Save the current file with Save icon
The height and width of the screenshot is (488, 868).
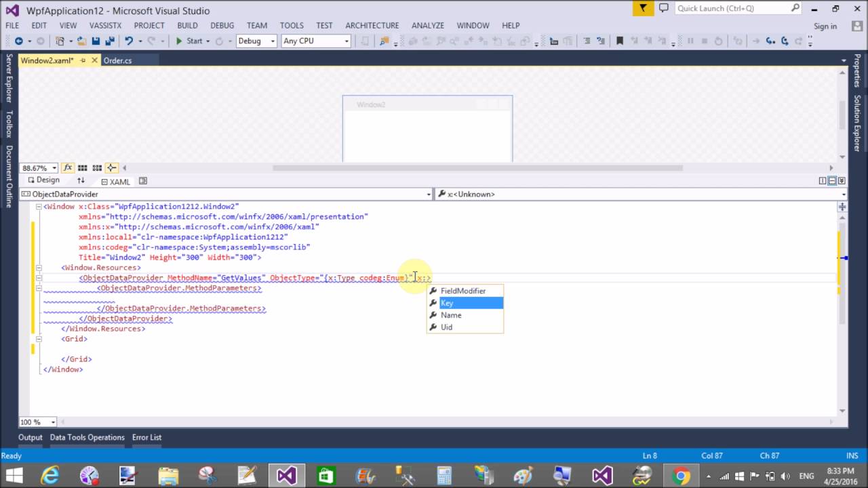click(96, 41)
